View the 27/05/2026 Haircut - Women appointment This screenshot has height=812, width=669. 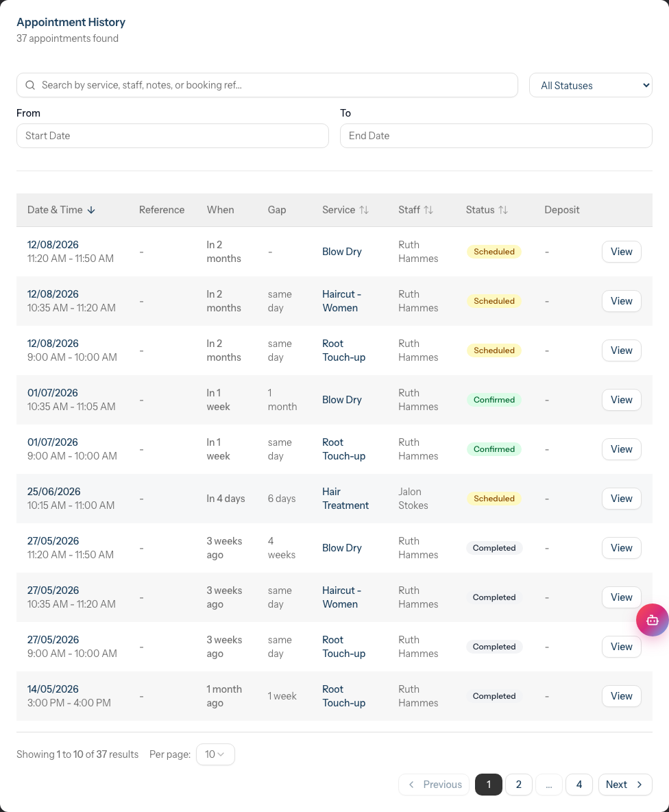tap(622, 597)
